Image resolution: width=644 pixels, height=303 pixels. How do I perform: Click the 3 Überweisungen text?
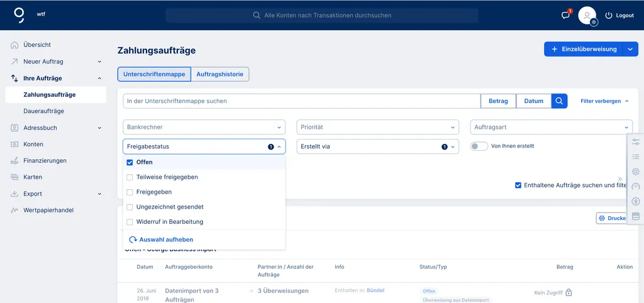283,290
